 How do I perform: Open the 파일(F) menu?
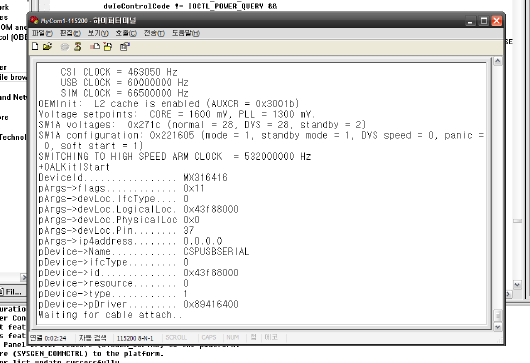click(x=42, y=33)
